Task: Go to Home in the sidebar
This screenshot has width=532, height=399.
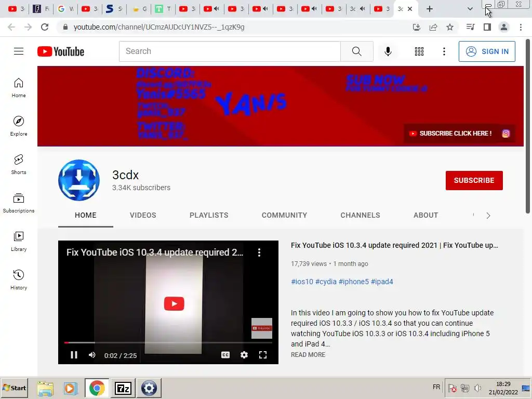Action: tap(19, 87)
